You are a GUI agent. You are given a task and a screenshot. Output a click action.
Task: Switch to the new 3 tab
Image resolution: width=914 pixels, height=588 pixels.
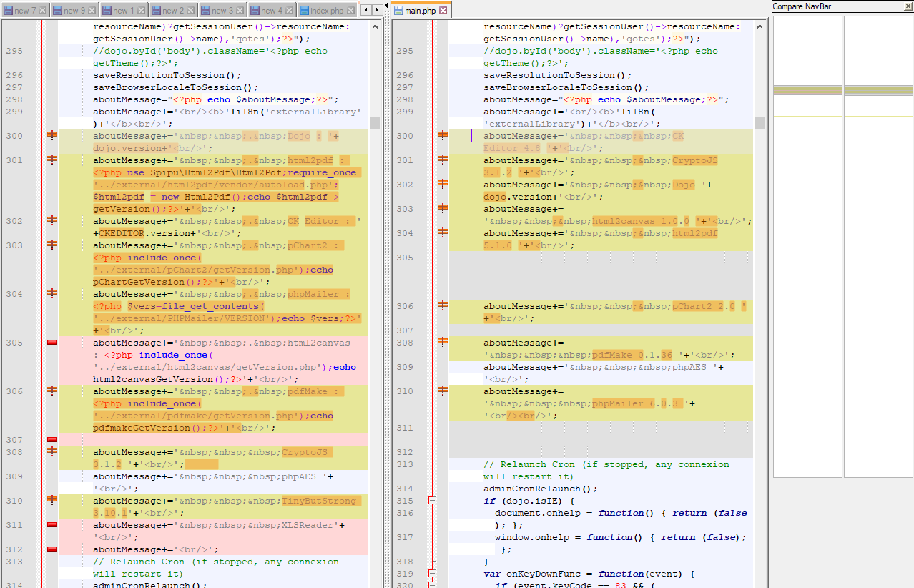[222, 11]
